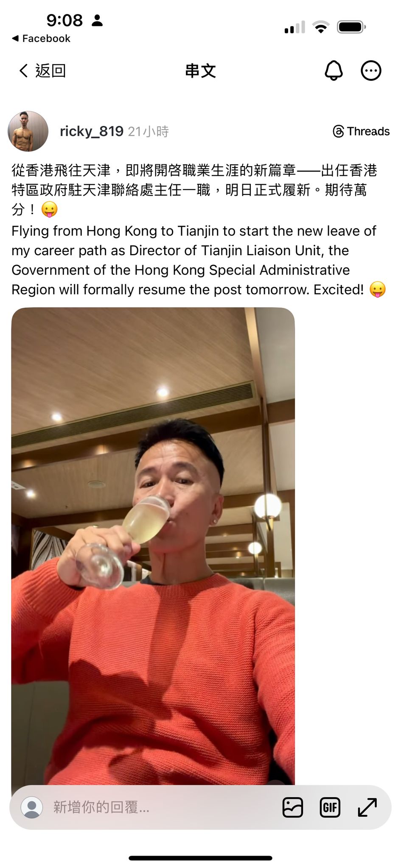Return to Facebook via status bar link
This screenshot has height=868, width=401.
click(x=41, y=39)
